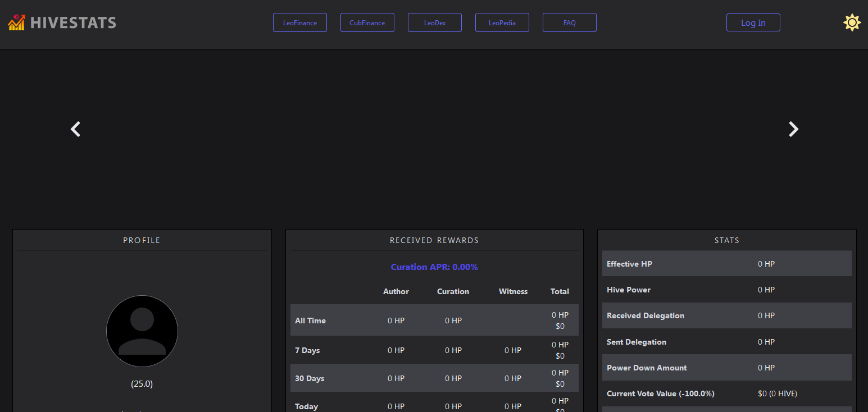Click the RECEIVED REWARDS panel heading
The image size is (868, 412).
point(434,240)
